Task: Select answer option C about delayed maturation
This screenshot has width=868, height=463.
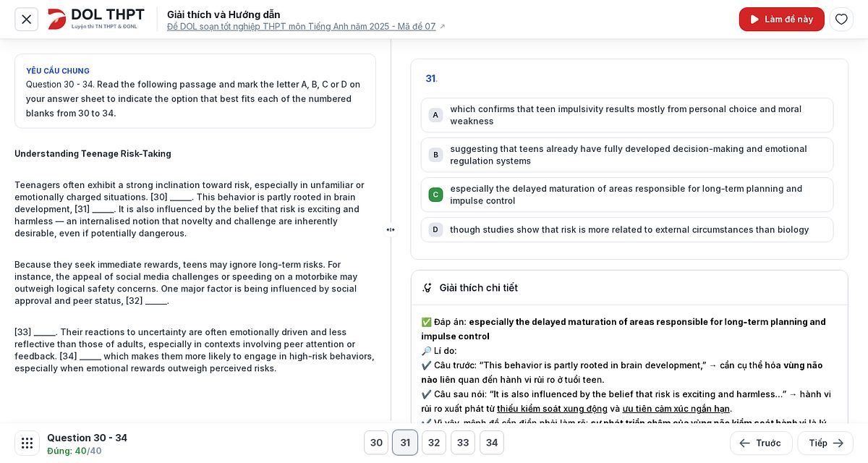Action: [627, 195]
